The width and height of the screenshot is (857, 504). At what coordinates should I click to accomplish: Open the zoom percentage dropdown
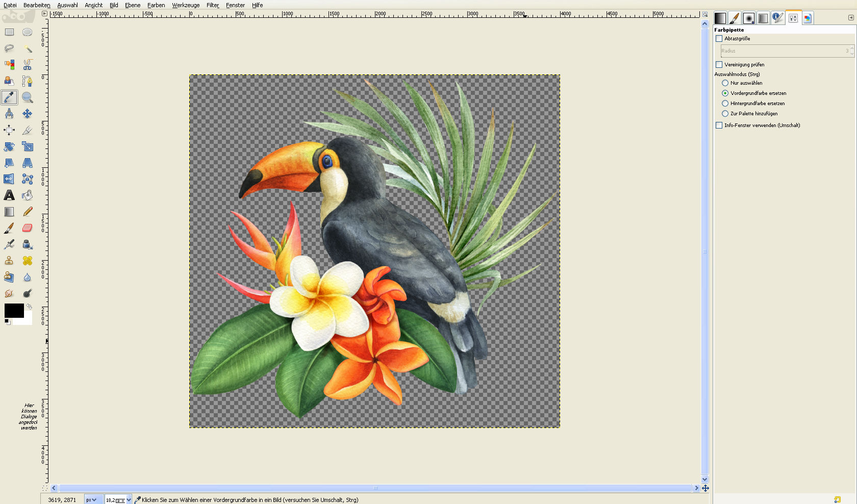click(129, 500)
